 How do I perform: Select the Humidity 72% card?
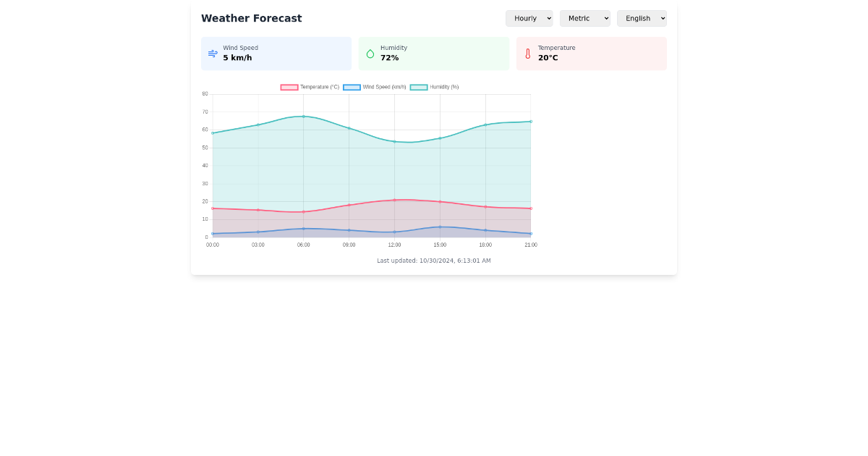434,54
